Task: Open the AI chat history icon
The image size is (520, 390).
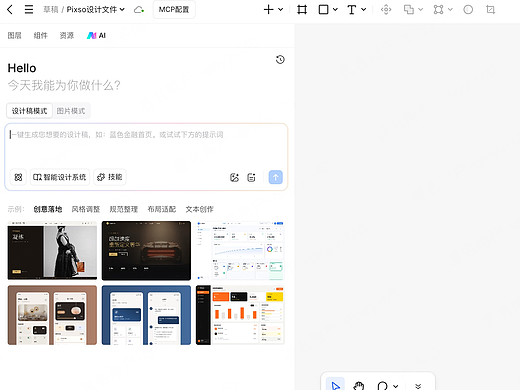Action: click(280, 60)
